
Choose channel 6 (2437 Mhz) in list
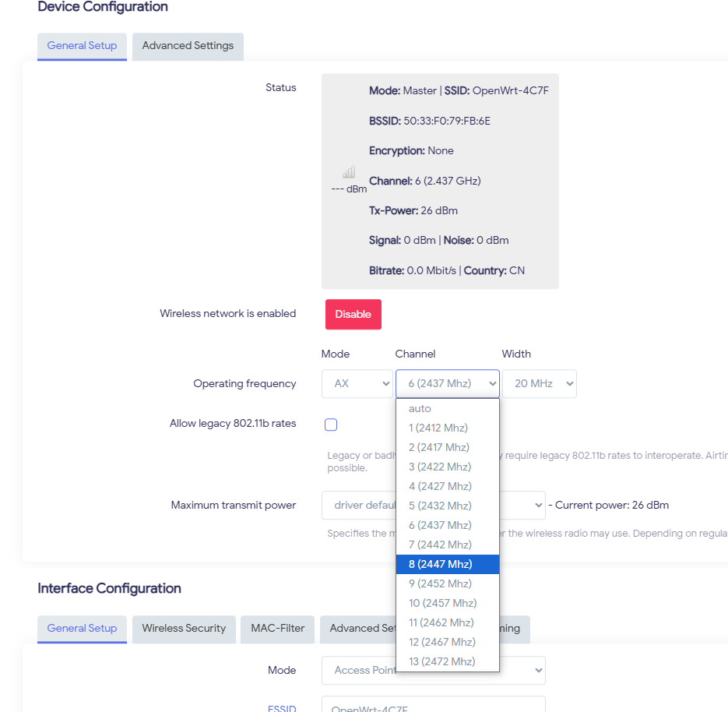coord(448,525)
